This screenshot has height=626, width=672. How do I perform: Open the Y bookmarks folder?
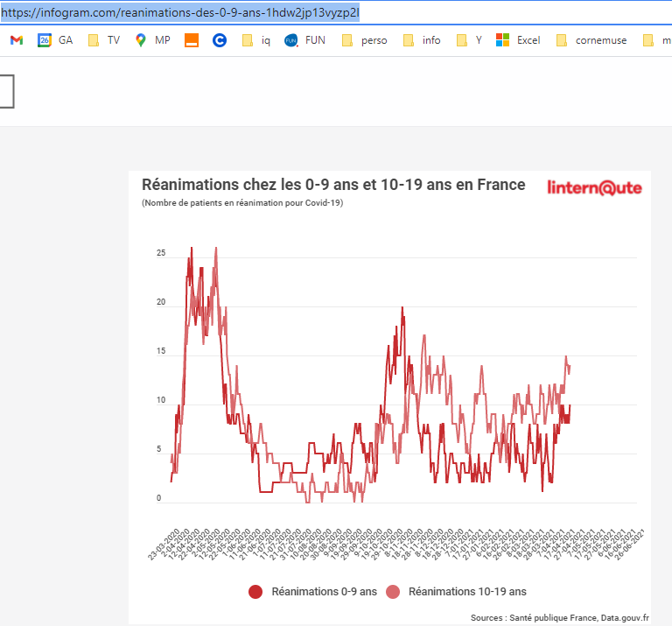tap(470, 40)
